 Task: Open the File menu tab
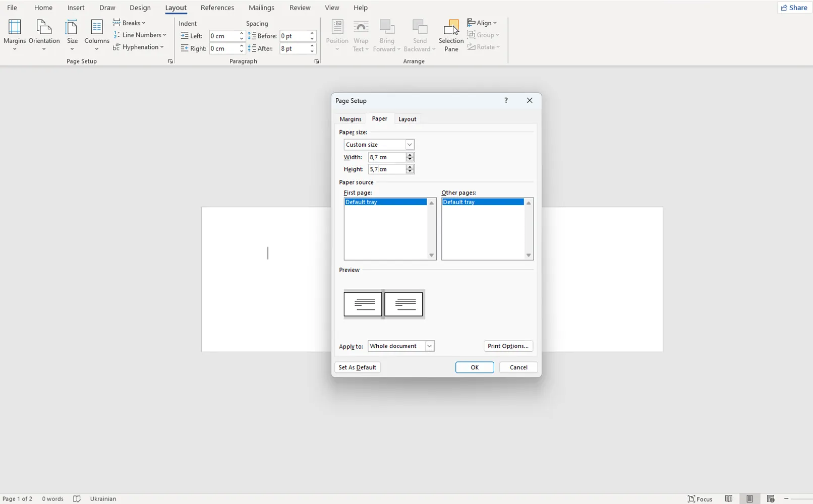12,8
